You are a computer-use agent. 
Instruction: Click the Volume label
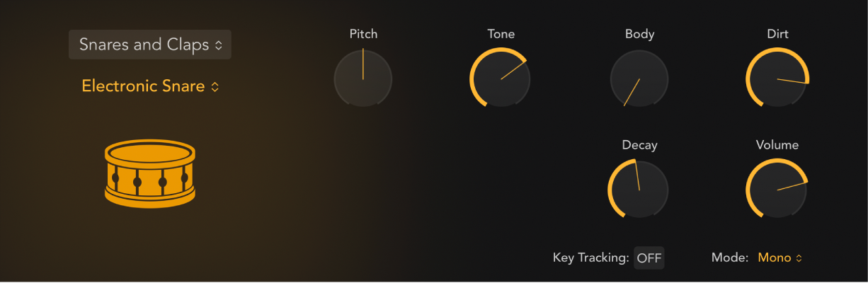pos(777,145)
